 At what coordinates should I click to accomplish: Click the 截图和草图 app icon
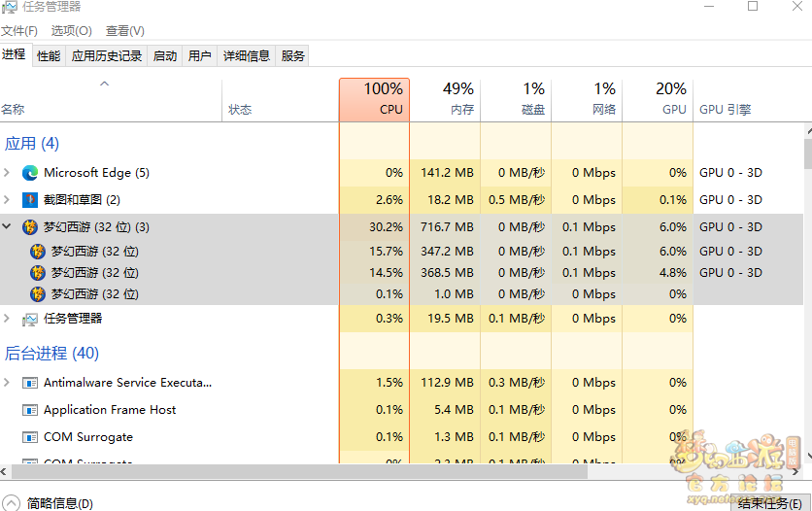pos(30,200)
